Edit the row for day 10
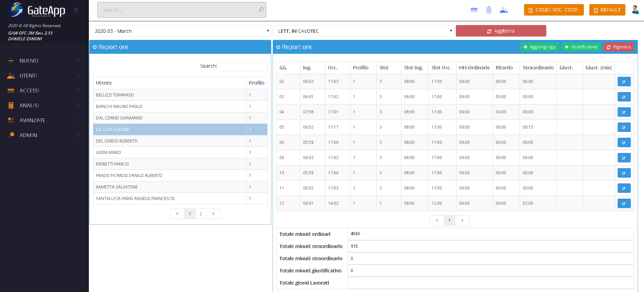This screenshot has height=292, width=644. (x=624, y=173)
